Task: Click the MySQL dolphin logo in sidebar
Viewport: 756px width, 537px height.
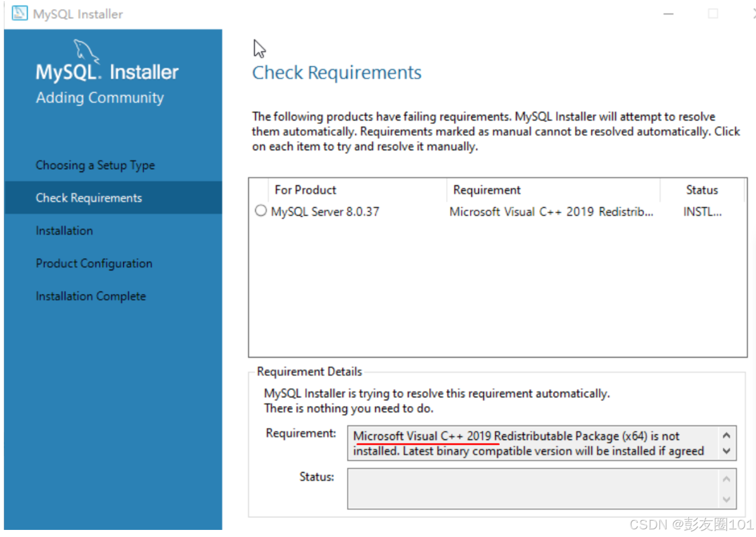Action: coord(87,51)
